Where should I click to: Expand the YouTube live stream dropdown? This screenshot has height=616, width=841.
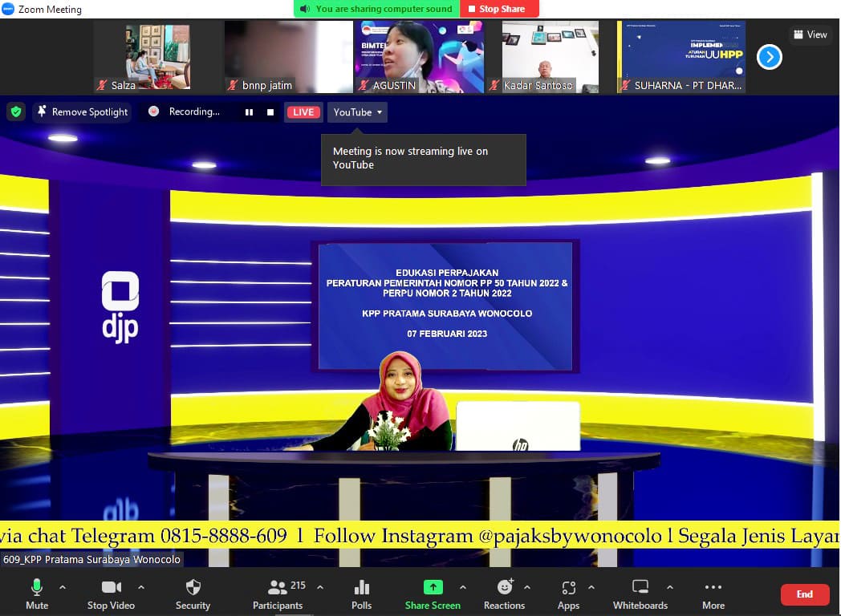click(x=358, y=112)
